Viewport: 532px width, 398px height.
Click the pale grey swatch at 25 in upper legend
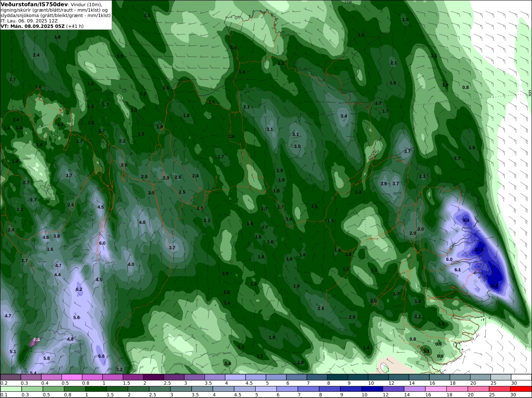tap(501, 377)
